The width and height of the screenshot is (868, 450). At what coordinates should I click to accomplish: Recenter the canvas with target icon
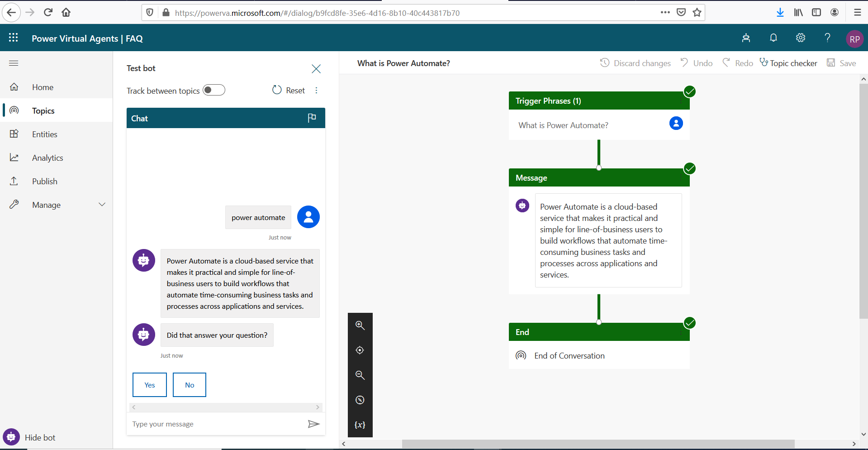[x=360, y=350]
